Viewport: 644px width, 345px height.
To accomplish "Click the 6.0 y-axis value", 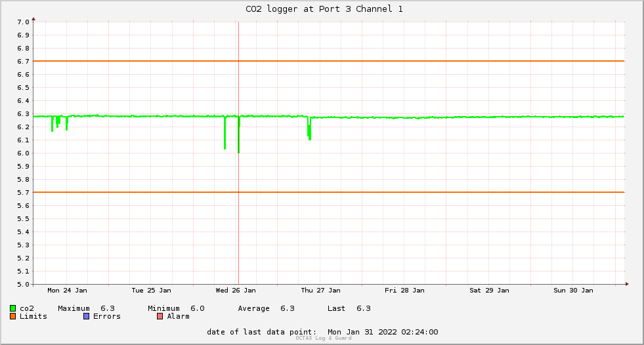I will click(x=23, y=153).
